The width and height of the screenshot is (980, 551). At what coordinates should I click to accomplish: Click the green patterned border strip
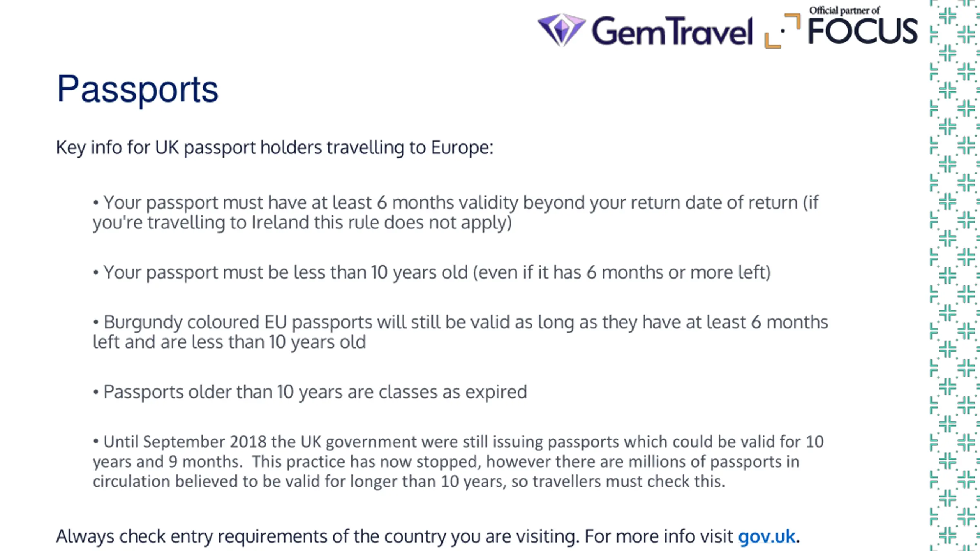(x=955, y=275)
